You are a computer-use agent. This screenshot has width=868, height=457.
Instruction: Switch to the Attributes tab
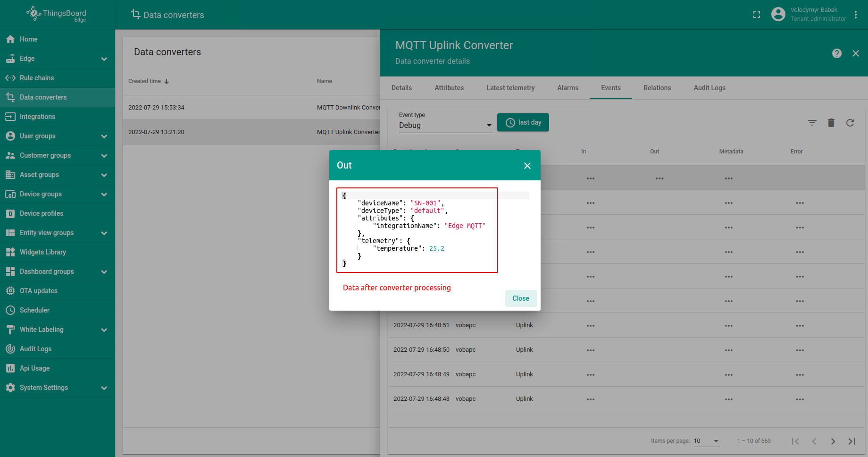tap(449, 88)
